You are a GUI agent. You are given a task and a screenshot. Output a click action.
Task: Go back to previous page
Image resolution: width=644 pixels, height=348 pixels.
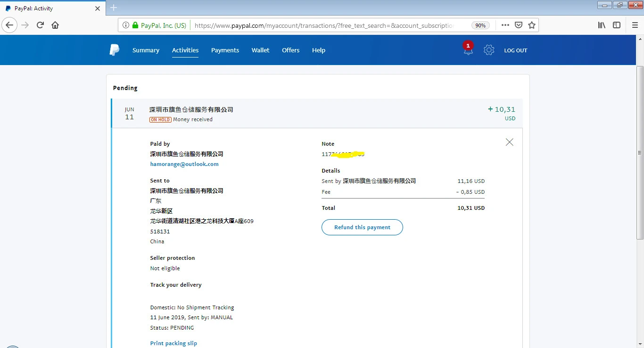(x=9, y=25)
